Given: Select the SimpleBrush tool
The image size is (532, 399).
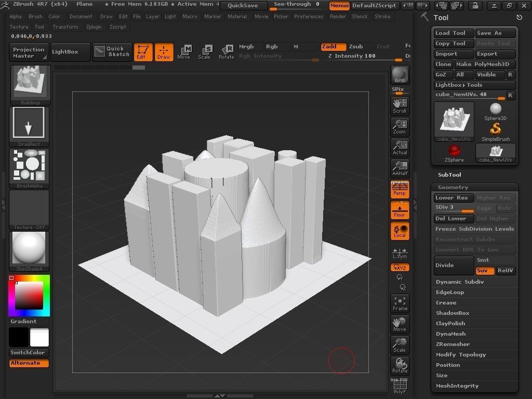Looking at the screenshot, I should [x=495, y=132].
